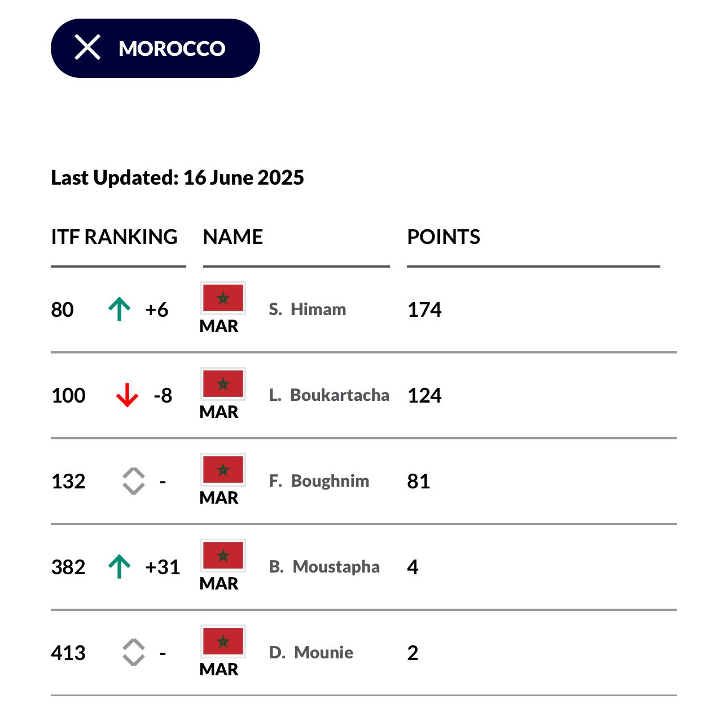Remove the Morocco filter with X icon
Screen dimensions: 728x725
pyautogui.click(x=87, y=47)
